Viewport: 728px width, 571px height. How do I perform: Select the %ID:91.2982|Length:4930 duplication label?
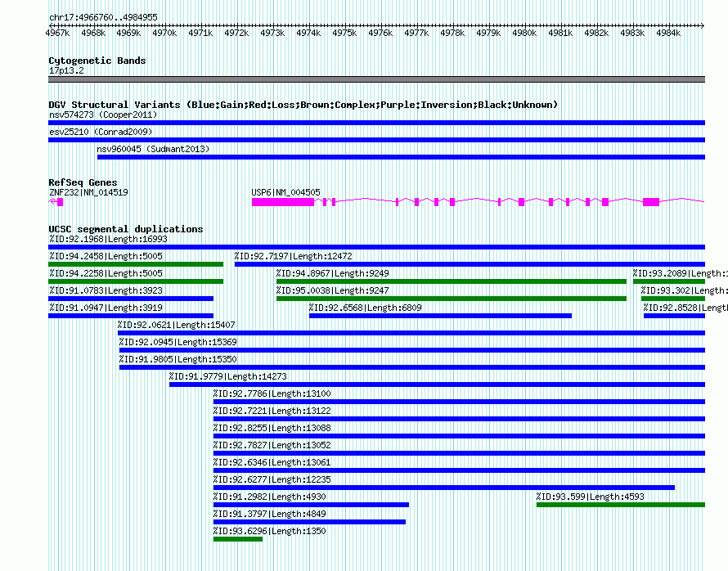[270, 497]
